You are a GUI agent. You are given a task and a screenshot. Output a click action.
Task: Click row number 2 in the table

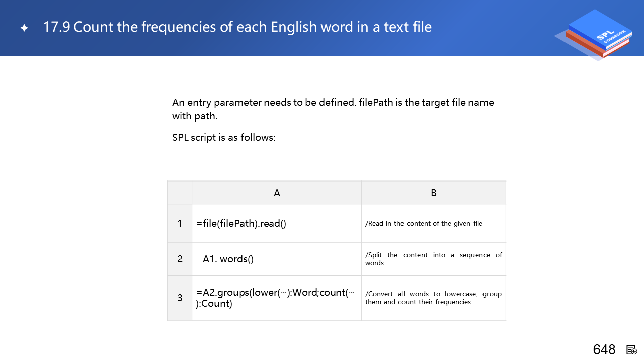pos(180,259)
